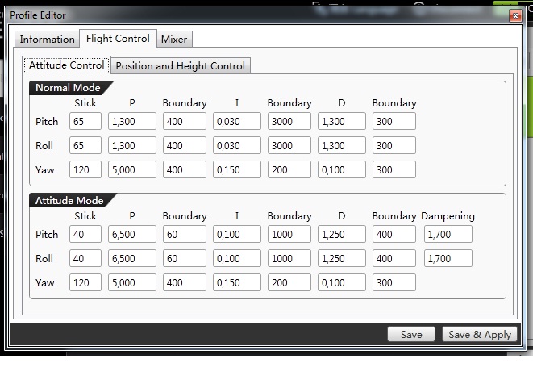Select Normal Mode Yaw D field
The image size is (533, 392).
coord(341,170)
